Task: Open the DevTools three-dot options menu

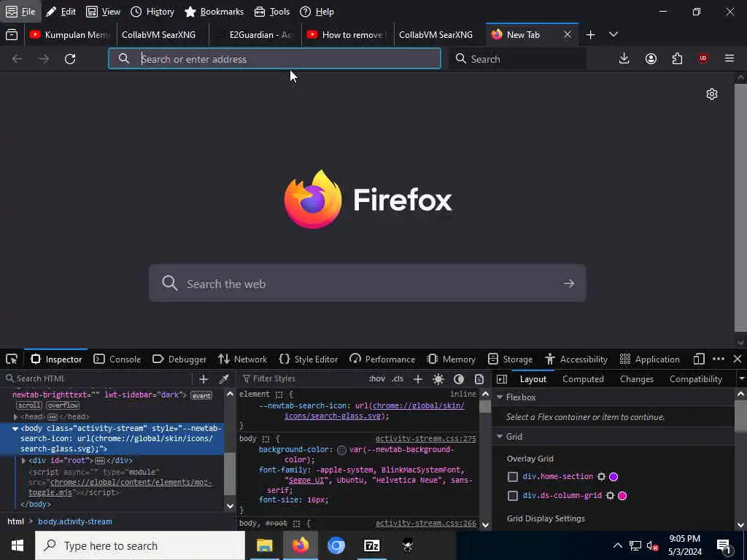Action: pos(719,359)
